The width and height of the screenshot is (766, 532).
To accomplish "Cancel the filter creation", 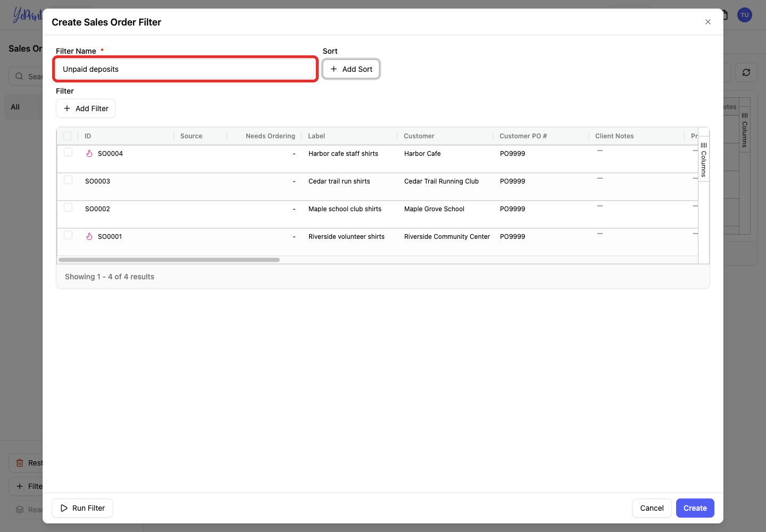I will click(x=652, y=508).
